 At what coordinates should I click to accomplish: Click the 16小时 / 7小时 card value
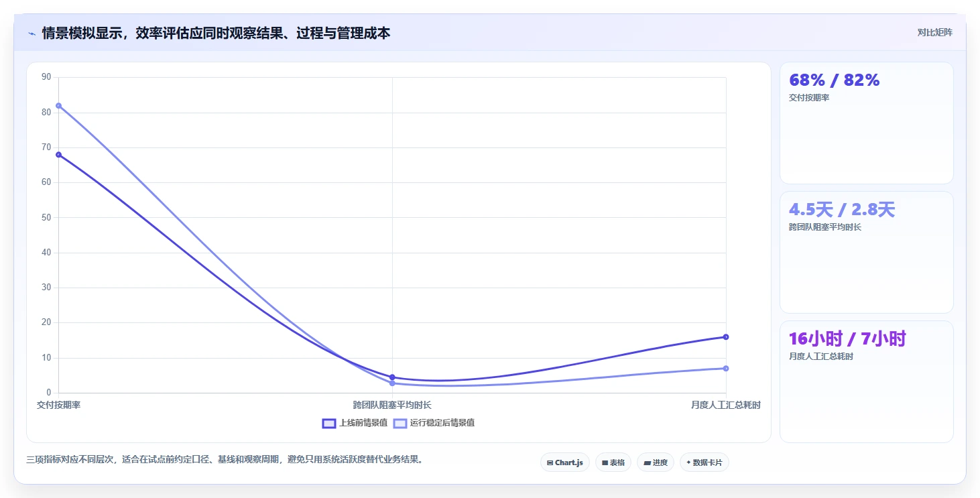coord(847,339)
